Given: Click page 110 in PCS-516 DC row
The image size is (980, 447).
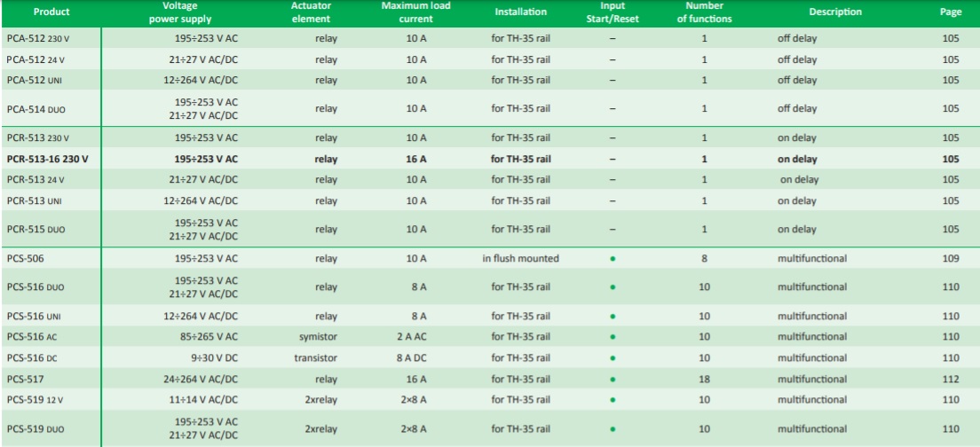Looking at the screenshot, I should (951, 357).
